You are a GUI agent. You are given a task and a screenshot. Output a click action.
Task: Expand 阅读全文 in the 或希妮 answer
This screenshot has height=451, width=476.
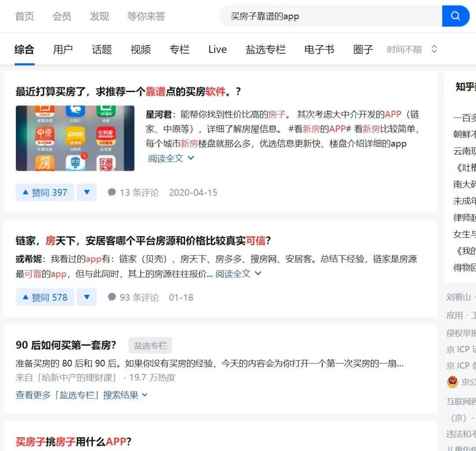click(233, 274)
